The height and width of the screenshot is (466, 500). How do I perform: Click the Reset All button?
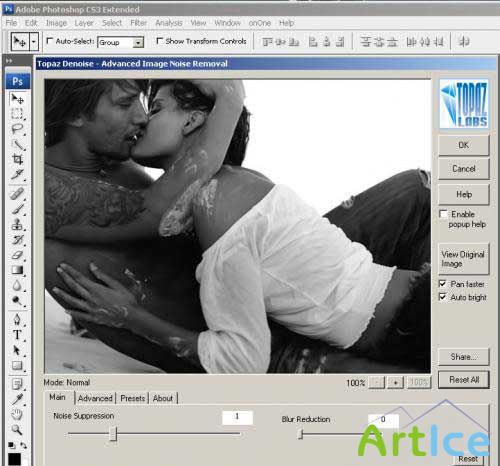[464, 380]
